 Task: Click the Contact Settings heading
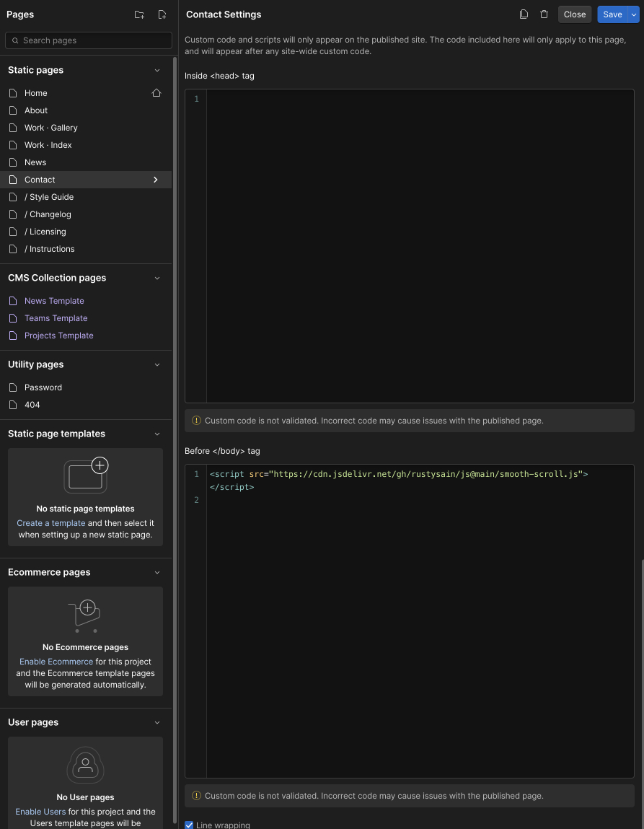(x=224, y=14)
